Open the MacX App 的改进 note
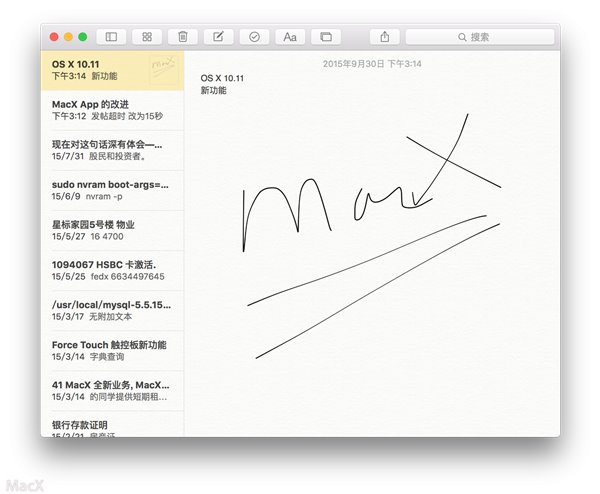This screenshot has width=600, height=494. tap(112, 110)
